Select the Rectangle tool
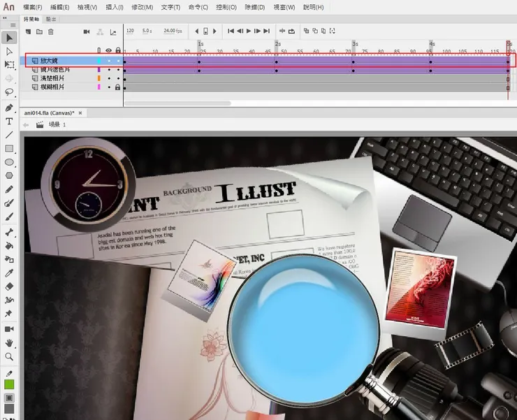 (9, 148)
